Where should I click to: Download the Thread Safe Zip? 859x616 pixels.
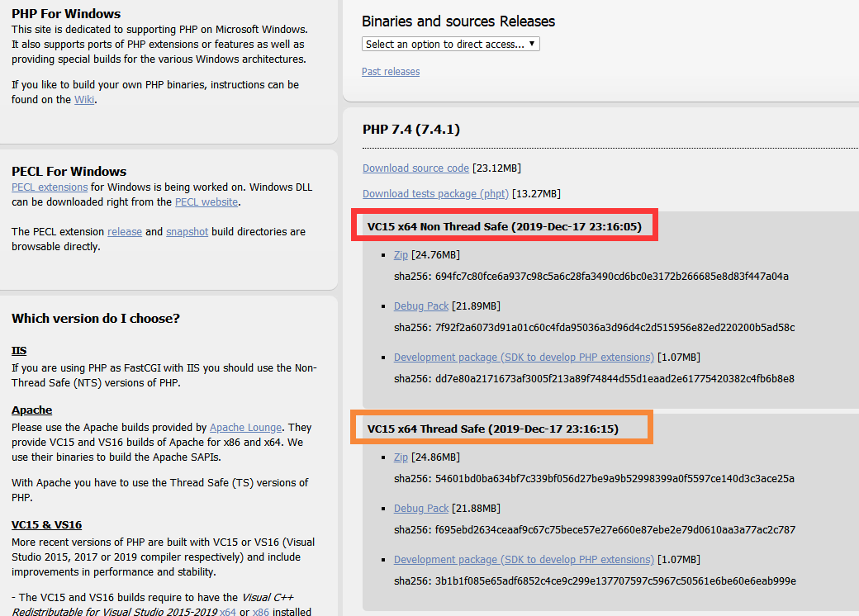[x=401, y=457]
